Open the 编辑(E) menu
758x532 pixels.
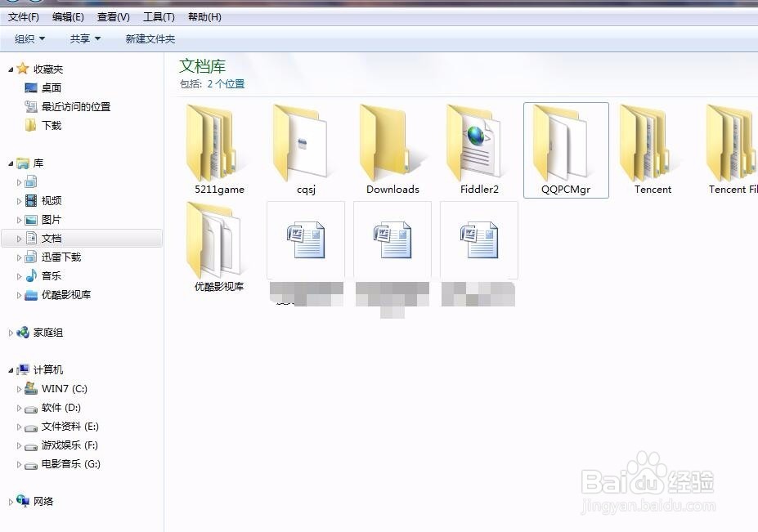68,17
